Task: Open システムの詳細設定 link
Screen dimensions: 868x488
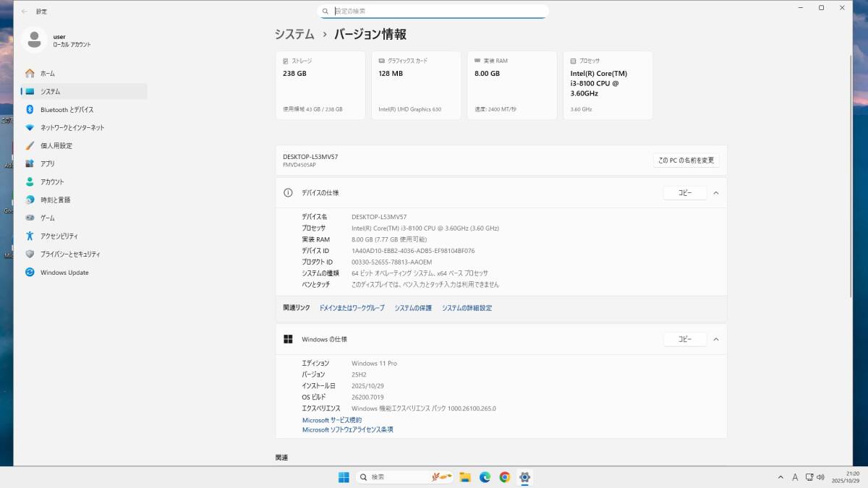Action: (467, 308)
